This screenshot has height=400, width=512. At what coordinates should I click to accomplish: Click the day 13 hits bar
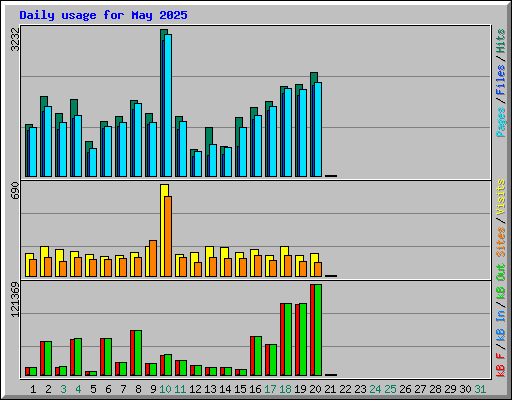[x=209, y=136]
